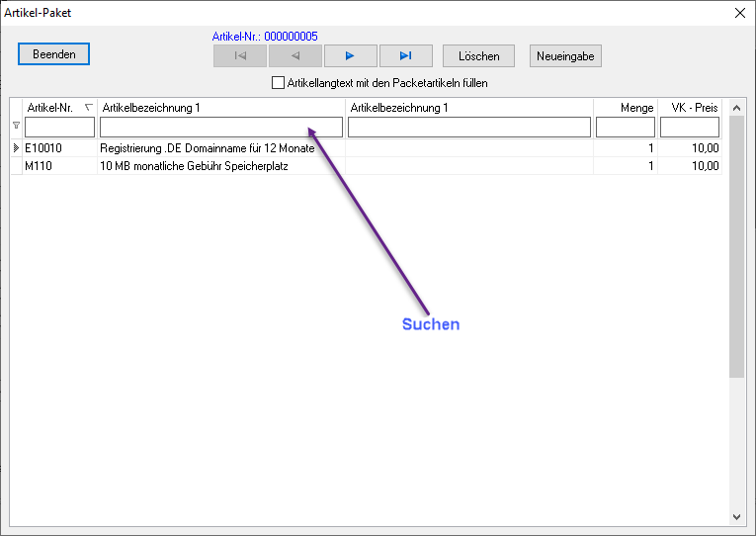Click price 10,00 in E10010 row

point(706,148)
